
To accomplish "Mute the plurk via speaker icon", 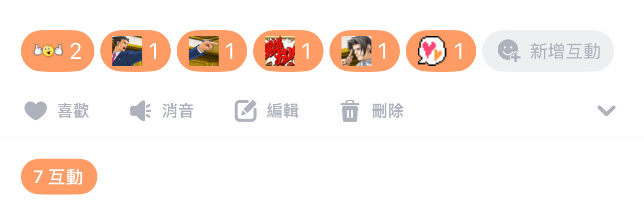I will pyautogui.click(x=140, y=111).
